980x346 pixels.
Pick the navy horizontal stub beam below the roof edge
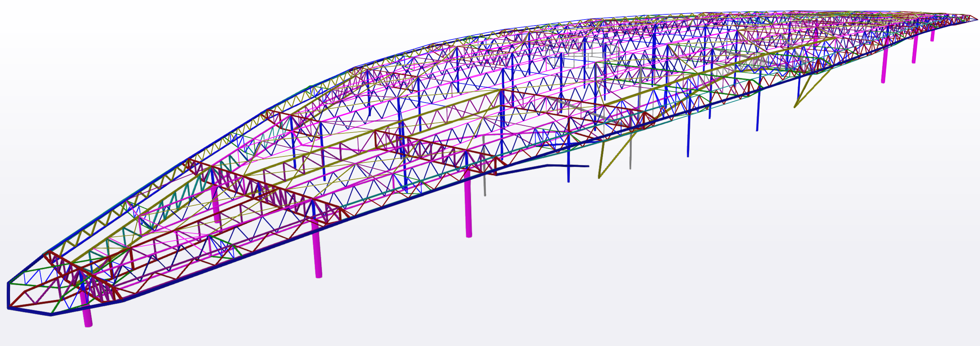pos(568,165)
